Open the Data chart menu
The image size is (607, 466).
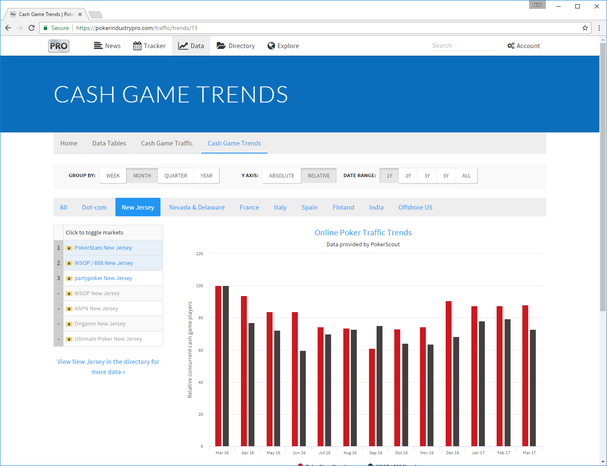coord(191,46)
